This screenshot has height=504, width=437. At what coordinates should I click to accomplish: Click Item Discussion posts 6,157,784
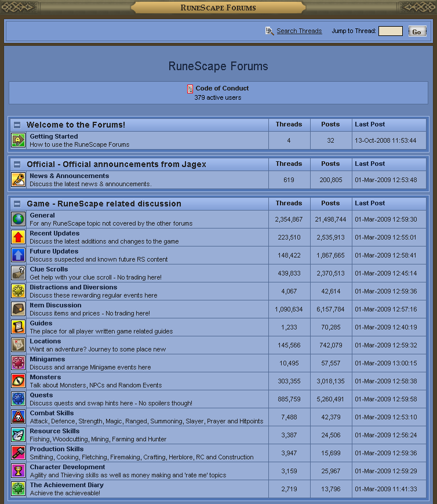pyautogui.click(x=330, y=310)
